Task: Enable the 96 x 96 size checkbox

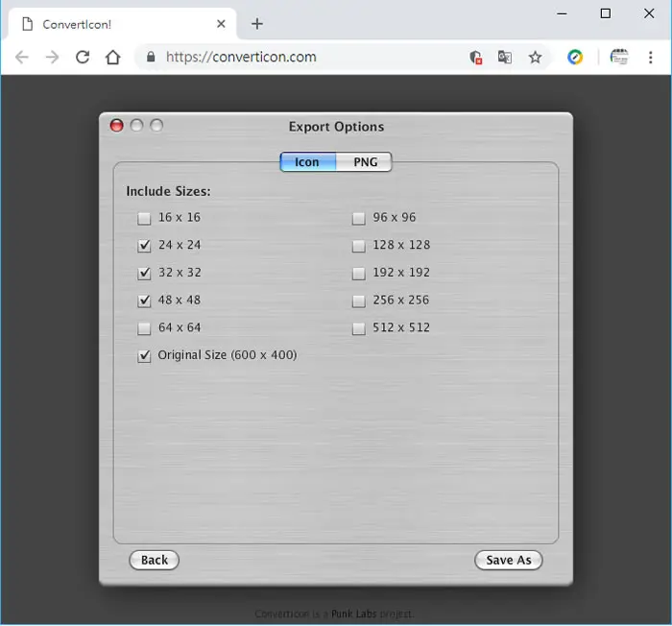Action: (358, 219)
